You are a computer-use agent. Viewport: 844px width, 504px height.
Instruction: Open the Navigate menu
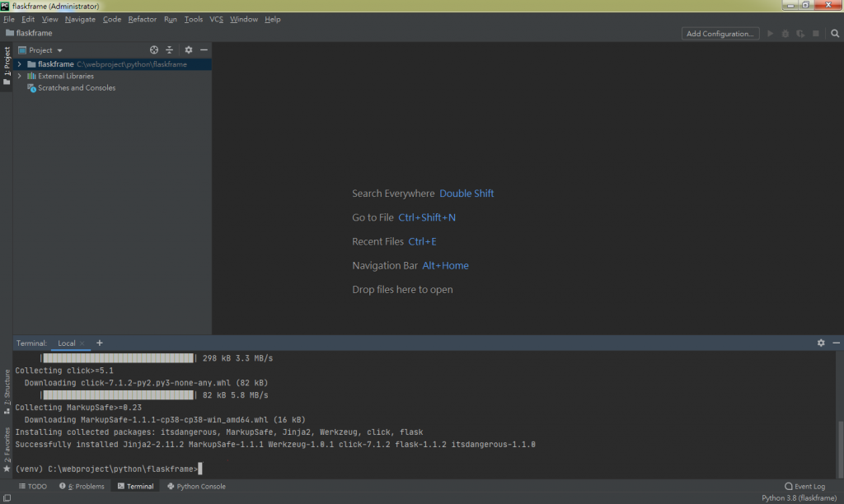(x=80, y=20)
